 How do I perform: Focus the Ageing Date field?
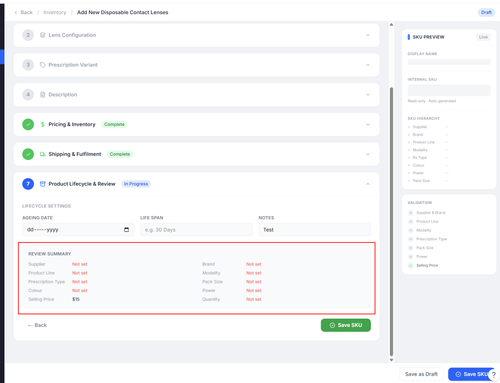tap(78, 230)
